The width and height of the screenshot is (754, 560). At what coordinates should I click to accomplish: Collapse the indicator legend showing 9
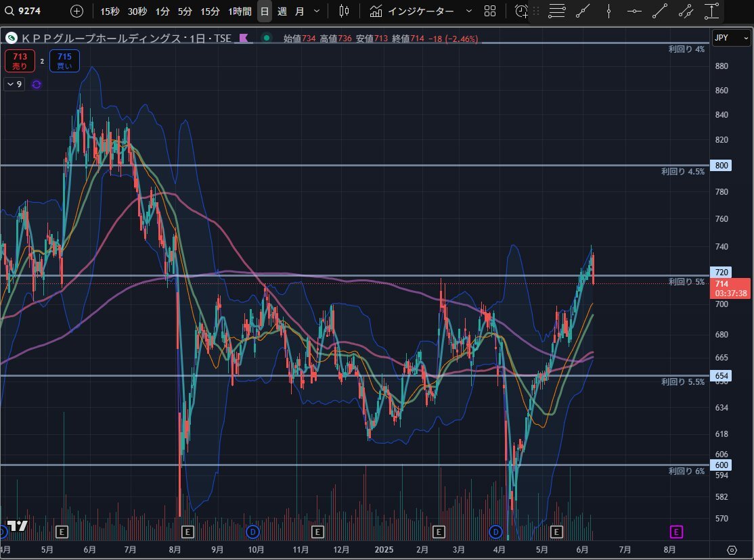(x=14, y=85)
